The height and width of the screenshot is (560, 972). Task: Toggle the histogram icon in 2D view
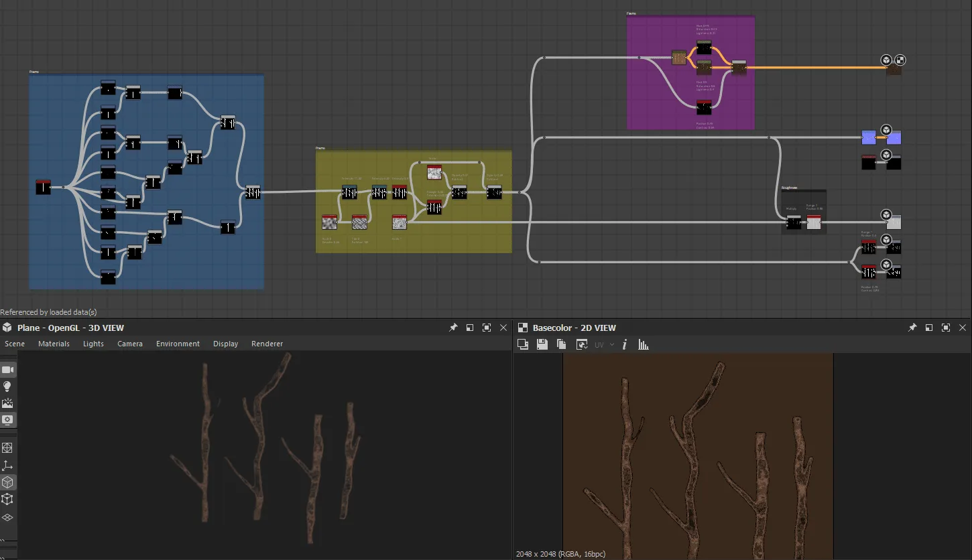click(x=644, y=344)
